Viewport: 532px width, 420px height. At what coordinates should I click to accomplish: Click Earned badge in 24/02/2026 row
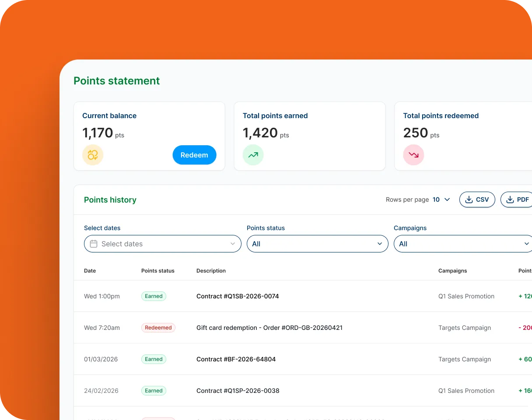154,391
